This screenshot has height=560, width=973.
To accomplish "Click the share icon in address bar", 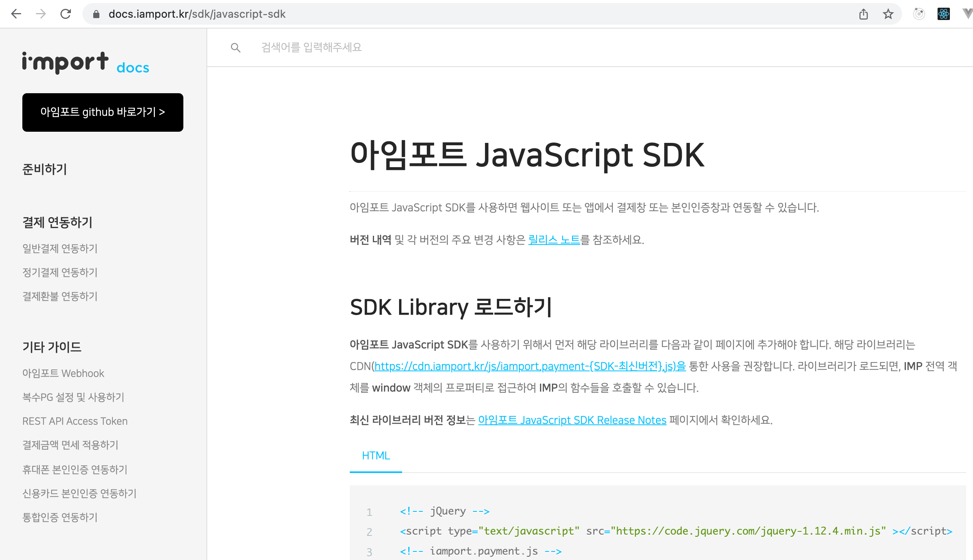I will (863, 14).
